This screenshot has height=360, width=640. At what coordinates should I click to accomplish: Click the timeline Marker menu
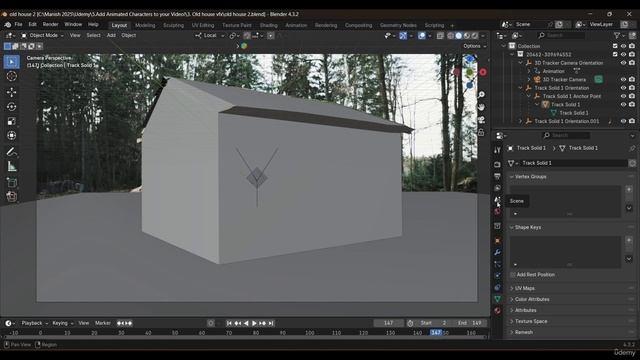pos(102,323)
